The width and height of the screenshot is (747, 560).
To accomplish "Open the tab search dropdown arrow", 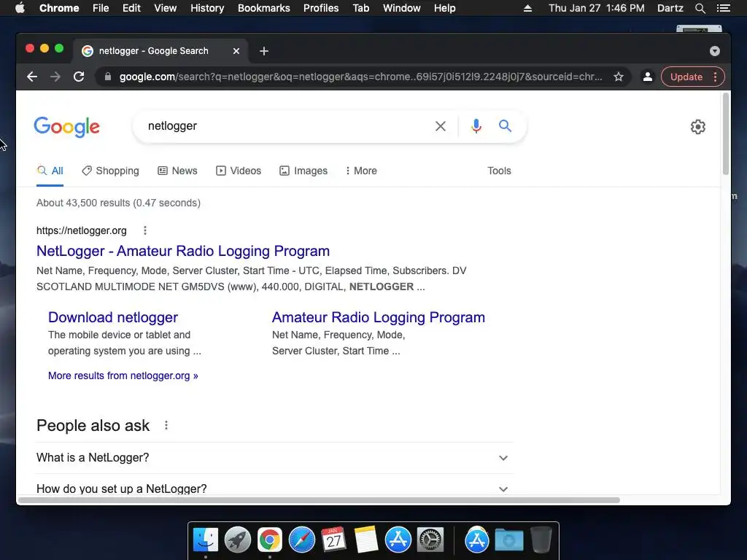I will pyautogui.click(x=715, y=51).
